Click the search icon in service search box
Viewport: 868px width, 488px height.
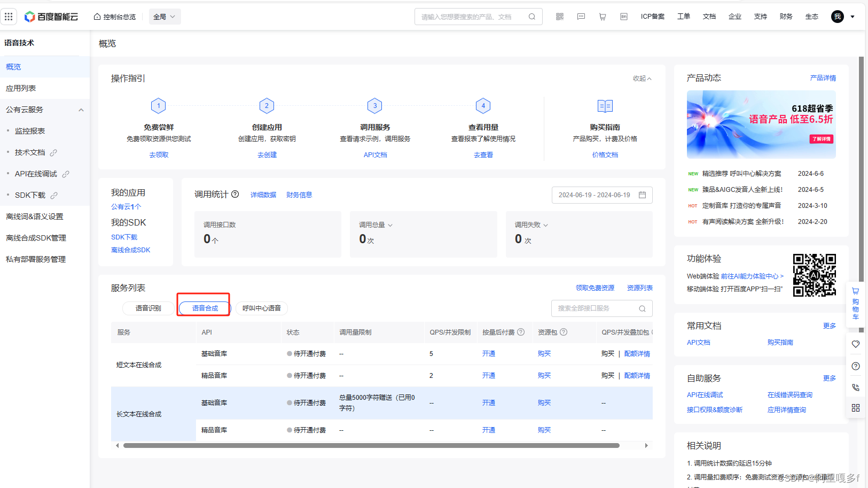point(643,308)
